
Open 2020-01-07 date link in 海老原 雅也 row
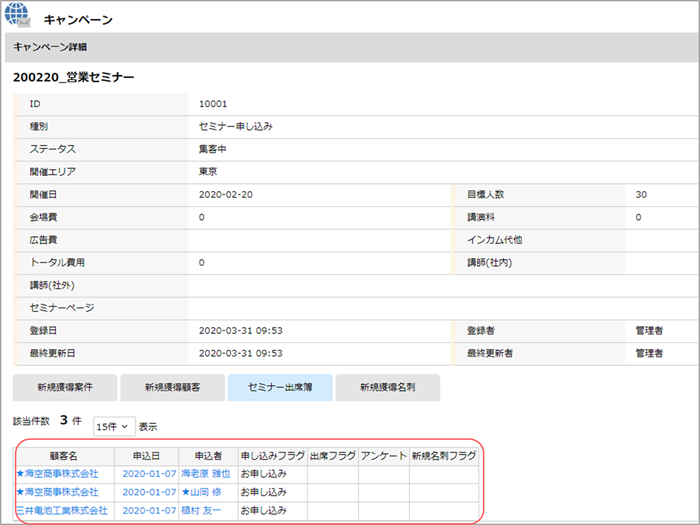pos(149,474)
